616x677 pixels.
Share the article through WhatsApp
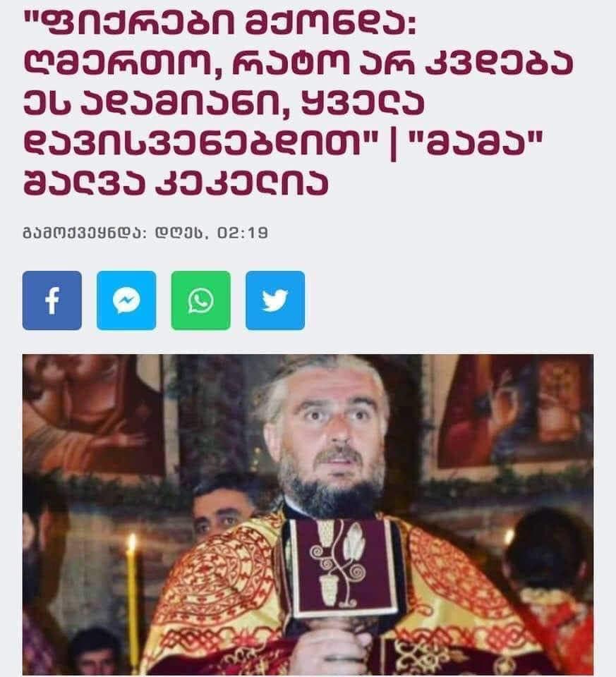tap(200, 300)
